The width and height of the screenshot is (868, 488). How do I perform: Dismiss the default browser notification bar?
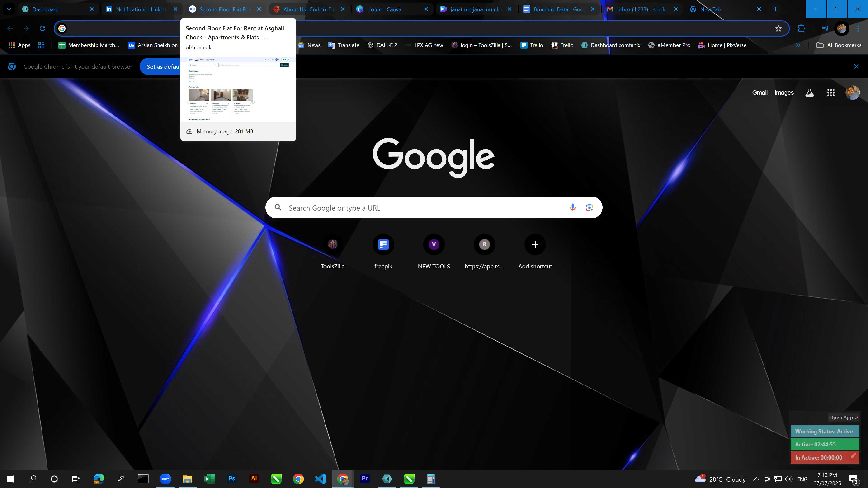pos(856,66)
